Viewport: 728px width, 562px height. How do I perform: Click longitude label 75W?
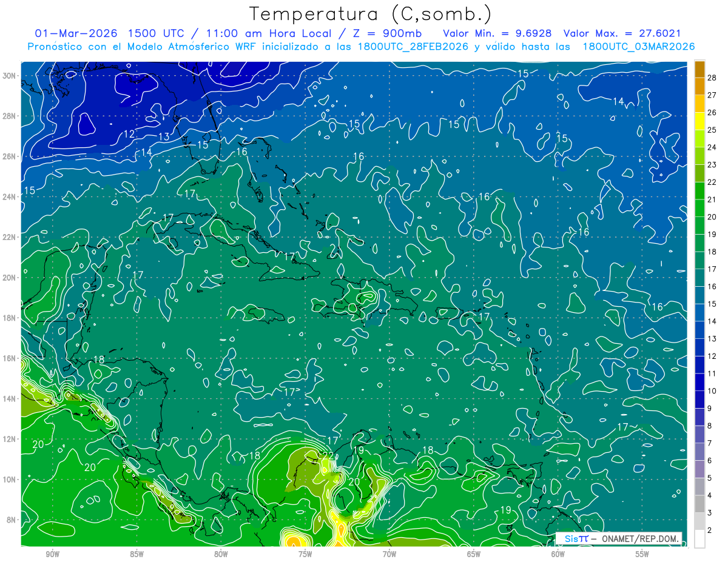(x=305, y=554)
